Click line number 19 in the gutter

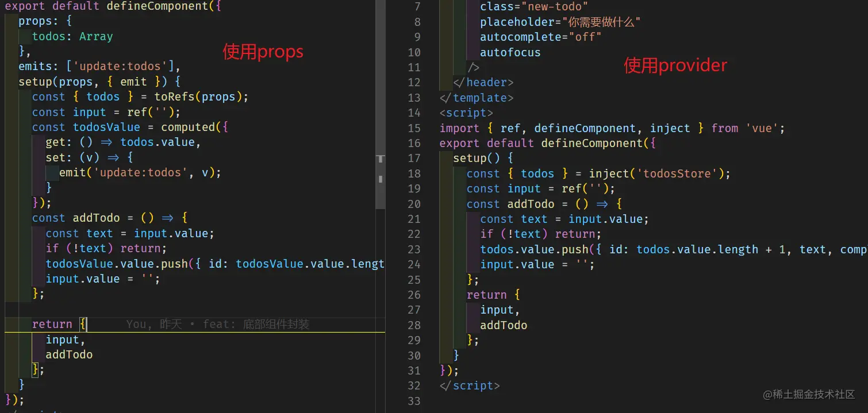(x=414, y=188)
